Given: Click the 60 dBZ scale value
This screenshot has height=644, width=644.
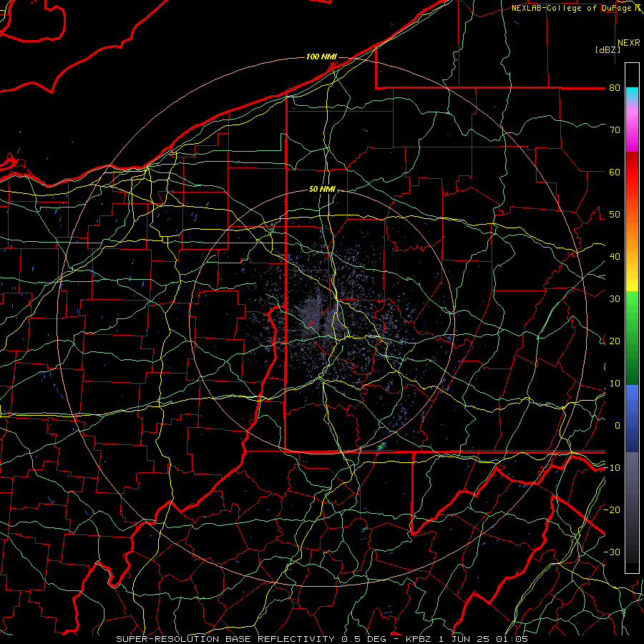Looking at the screenshot, I should (615, 172).
